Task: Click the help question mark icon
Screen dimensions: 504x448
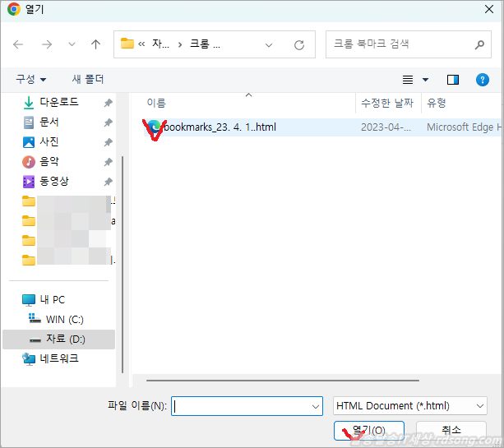Action: (483, 80)
